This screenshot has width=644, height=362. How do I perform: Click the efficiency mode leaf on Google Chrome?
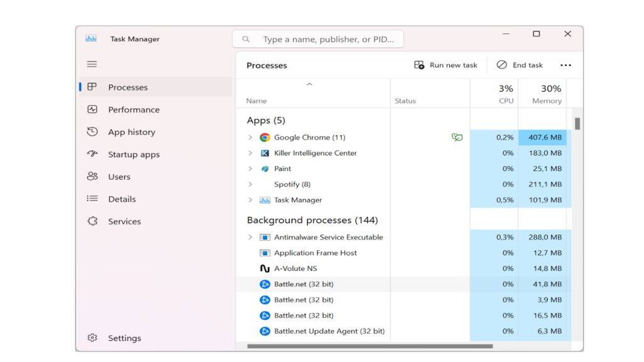click(457, 137)
